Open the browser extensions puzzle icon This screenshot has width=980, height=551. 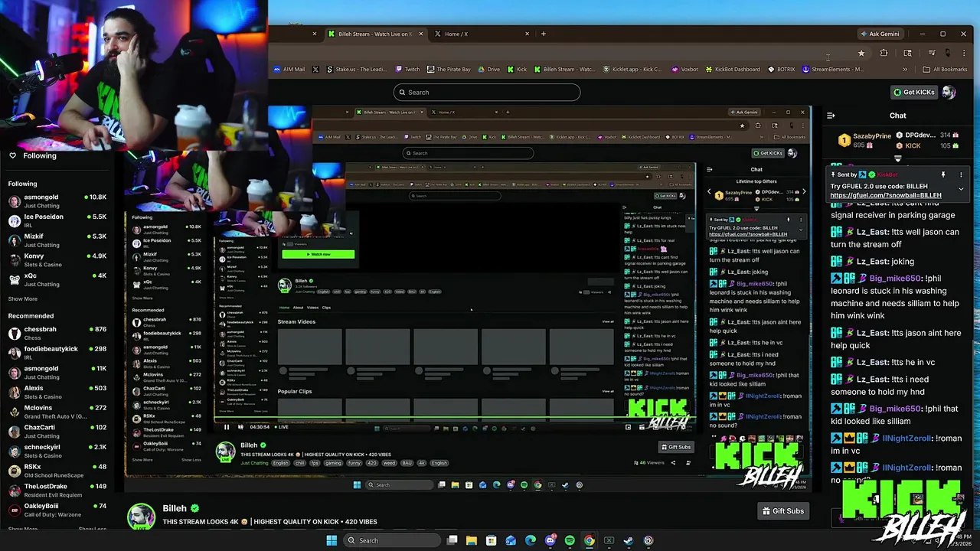click(x=884, y=54)
